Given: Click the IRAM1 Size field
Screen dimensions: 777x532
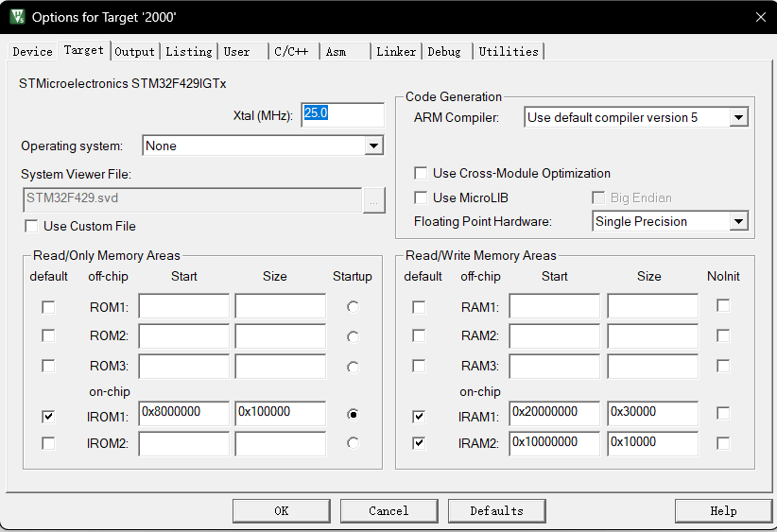Looking at the screenshot, I should 653,414.
